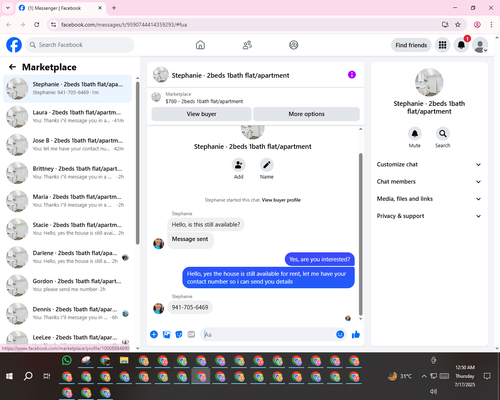Click the conversation list scrollbar
The width and height of the screenshot is (500, 400).
tap(137, 163)
